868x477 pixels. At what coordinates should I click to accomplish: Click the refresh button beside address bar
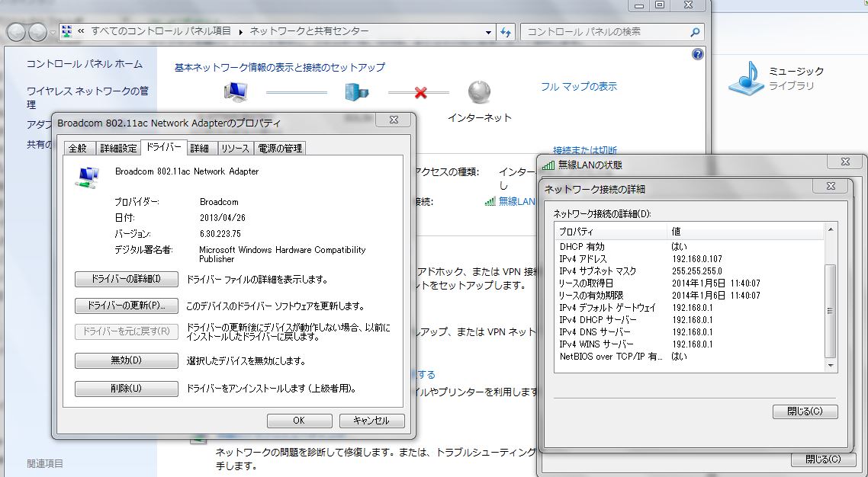(506, 32)
